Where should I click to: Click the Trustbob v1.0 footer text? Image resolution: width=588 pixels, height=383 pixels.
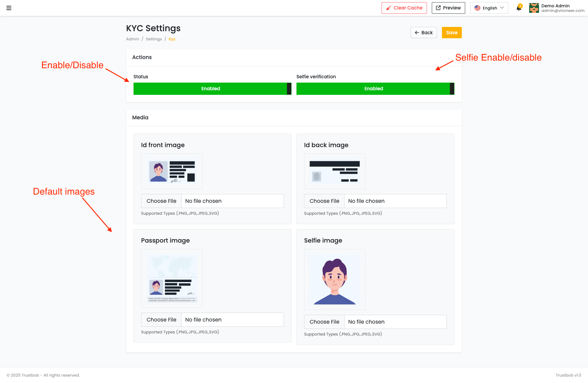568,375
